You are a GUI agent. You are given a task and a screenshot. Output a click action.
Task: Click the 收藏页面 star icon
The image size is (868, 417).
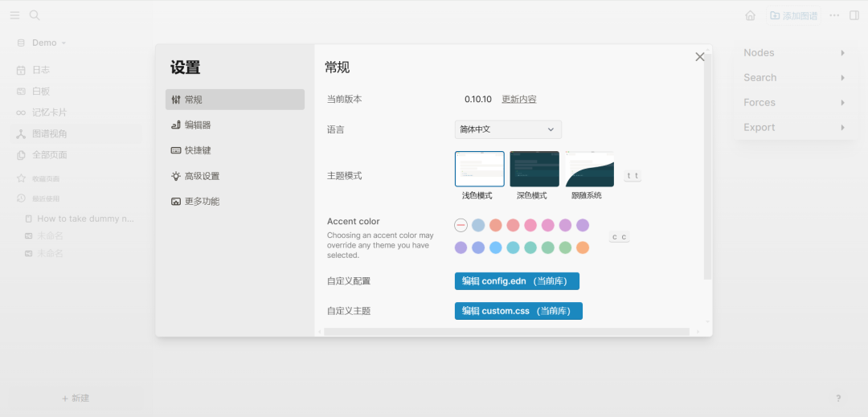(21, 178)
